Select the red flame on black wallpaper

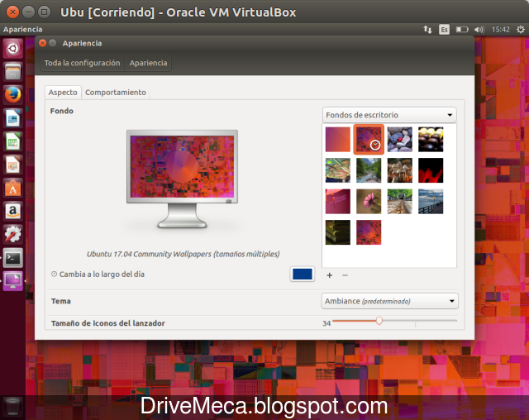[x=431, y=170]
